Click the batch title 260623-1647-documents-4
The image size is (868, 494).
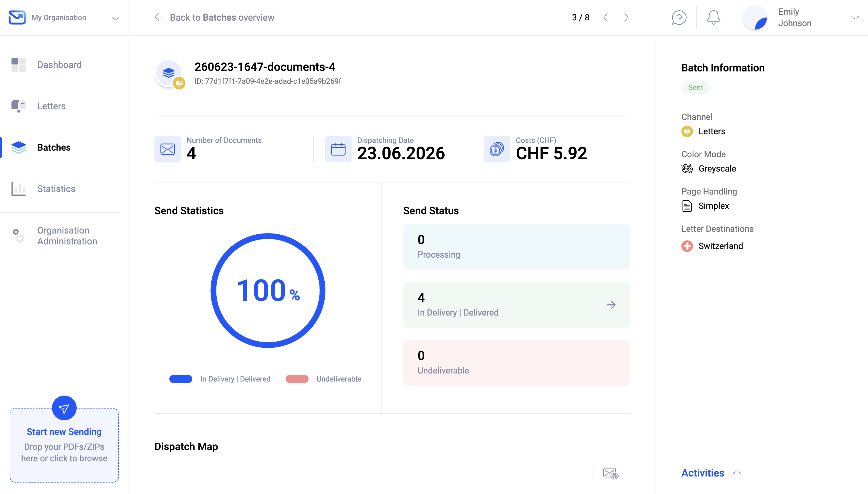click(265, 67)
